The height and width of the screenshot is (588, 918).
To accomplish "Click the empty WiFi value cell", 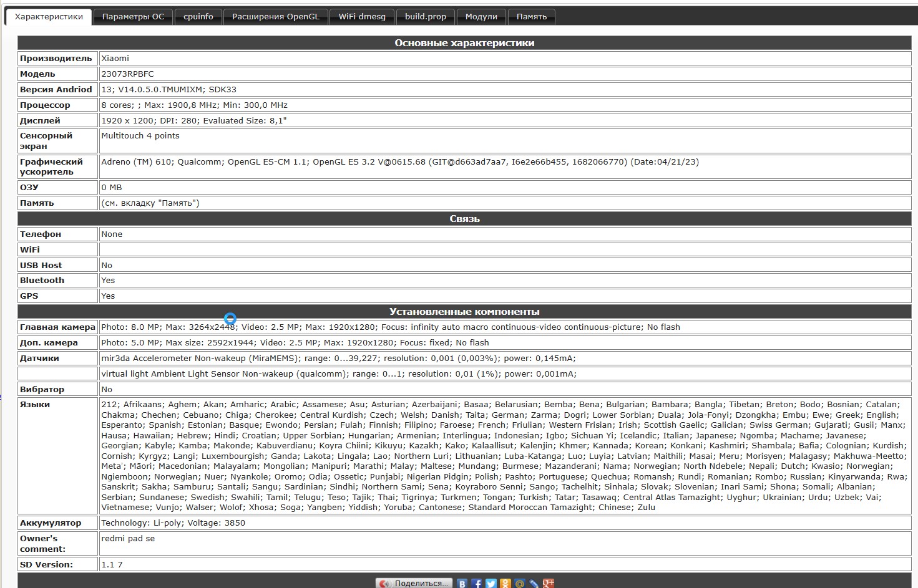I will tap(505, 249).
